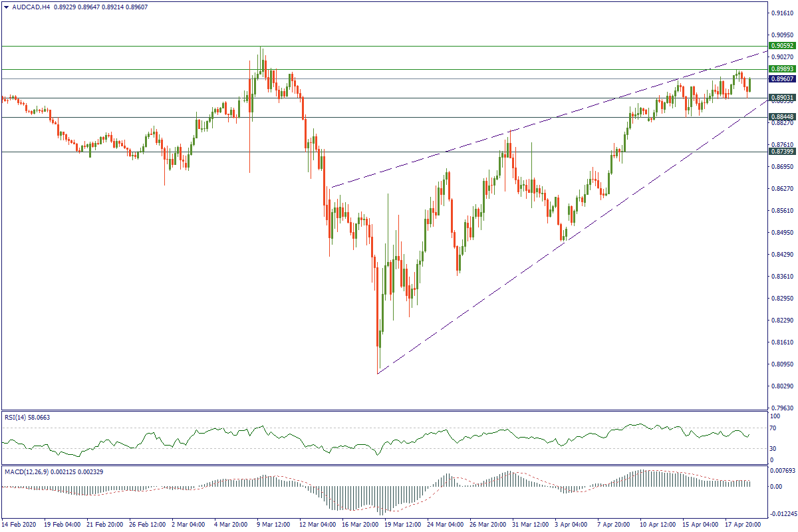Click the 3 Apr 04:00 time label
The height and width of the screenshot is (532, 798).
pyautogui.click(x=570, y=525)
